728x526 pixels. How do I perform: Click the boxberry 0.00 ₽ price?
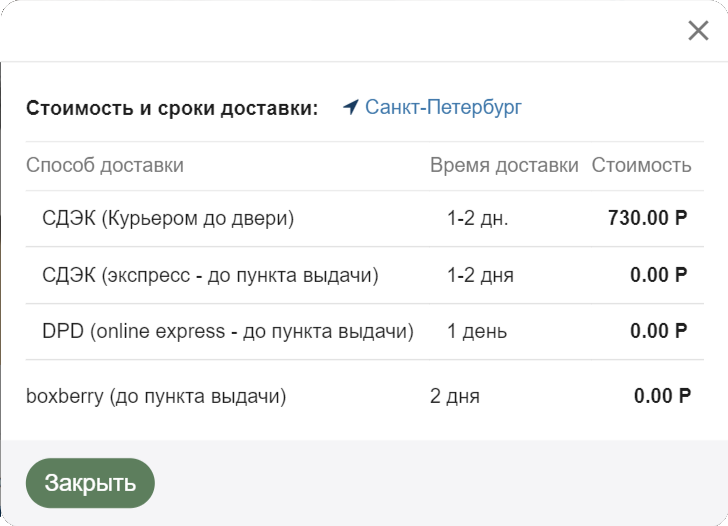point(662,396)
